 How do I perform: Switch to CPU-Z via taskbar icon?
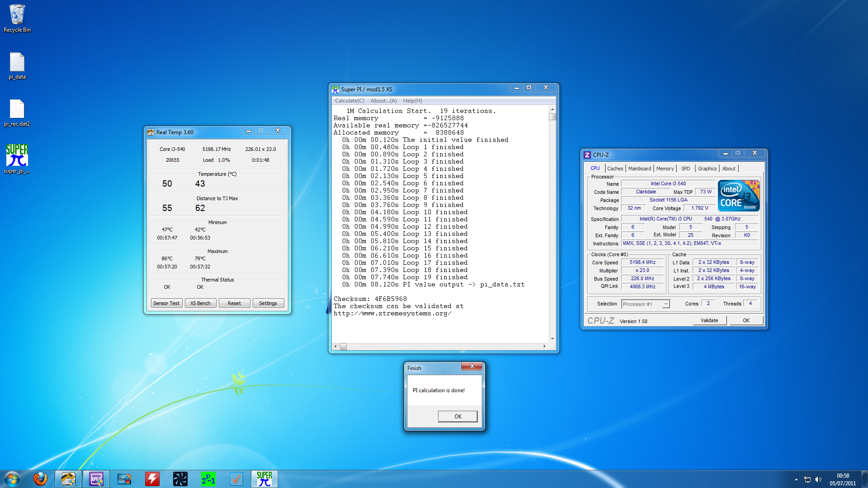[96, 479]
